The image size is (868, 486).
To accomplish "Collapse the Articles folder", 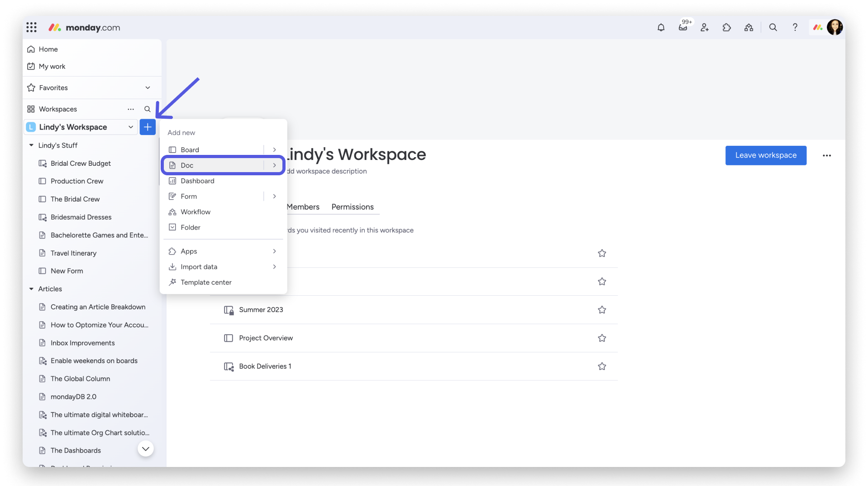I will pos(31,289).
